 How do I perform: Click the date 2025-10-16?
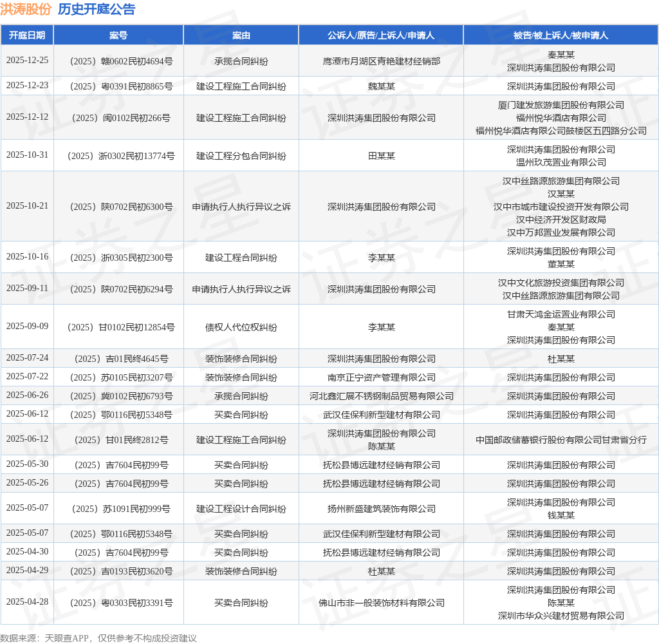click(x=27, y=256)
